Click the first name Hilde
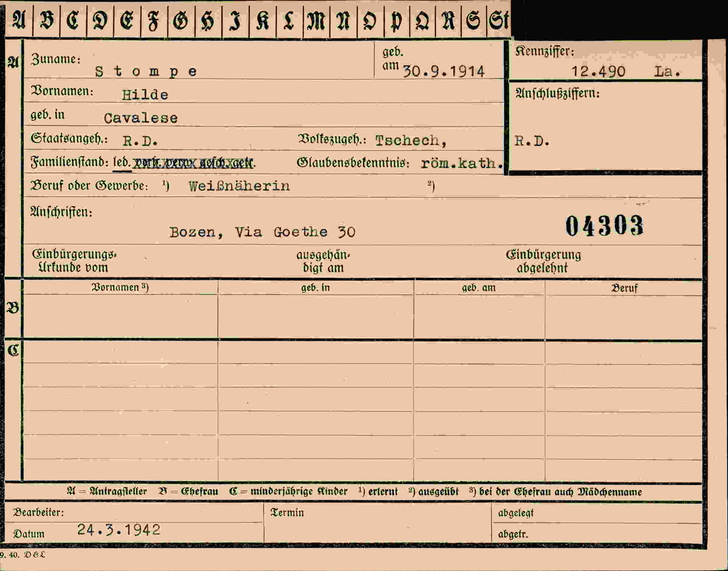 [145, 95]
